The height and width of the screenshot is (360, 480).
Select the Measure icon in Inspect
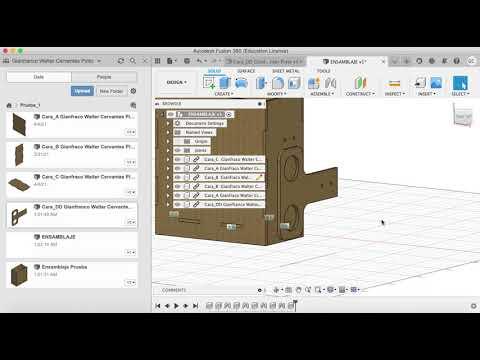tap(394, 83)
